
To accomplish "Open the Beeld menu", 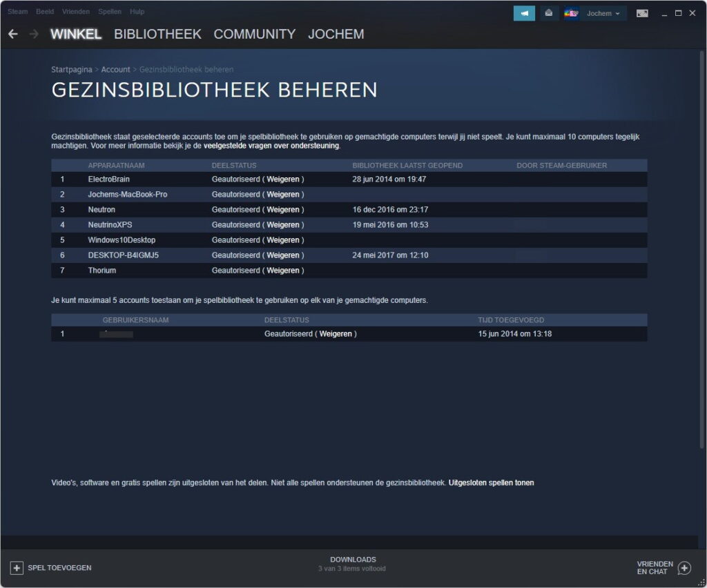I will click(x=45, y=12).
